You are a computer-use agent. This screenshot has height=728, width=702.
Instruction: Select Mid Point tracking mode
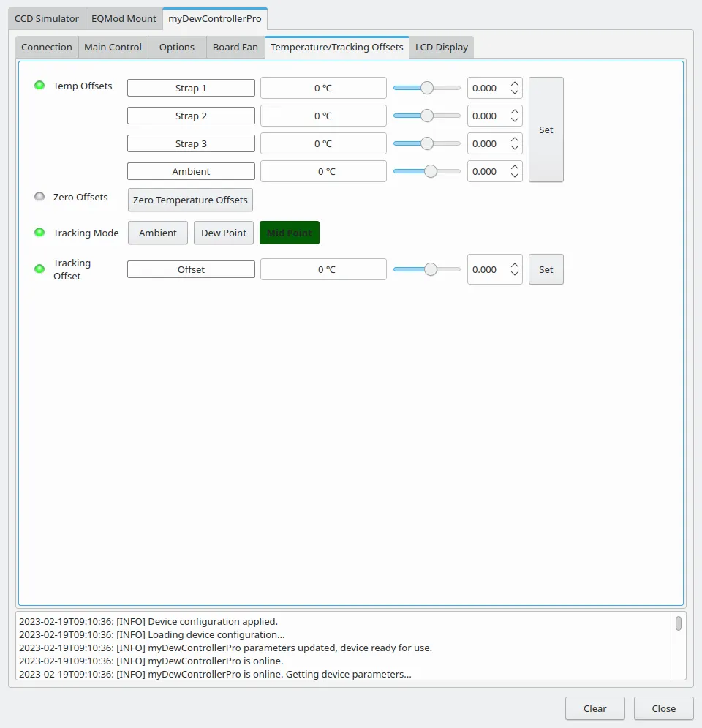[x=290, y=233]
